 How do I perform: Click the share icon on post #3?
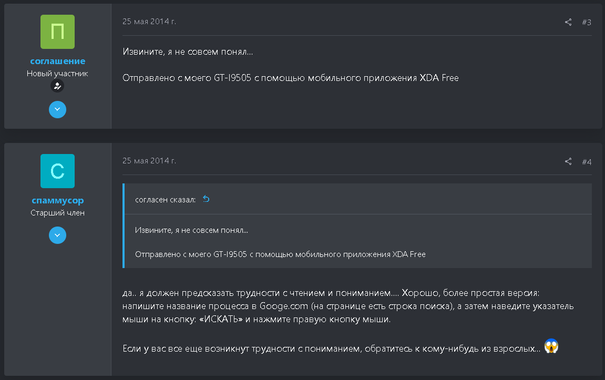pos(568,22)
